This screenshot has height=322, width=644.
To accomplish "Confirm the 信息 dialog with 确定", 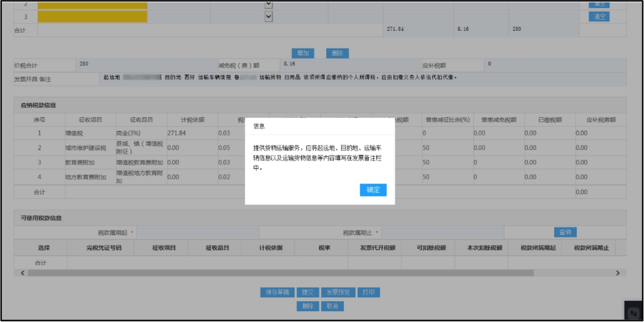I will coord(373,190).
